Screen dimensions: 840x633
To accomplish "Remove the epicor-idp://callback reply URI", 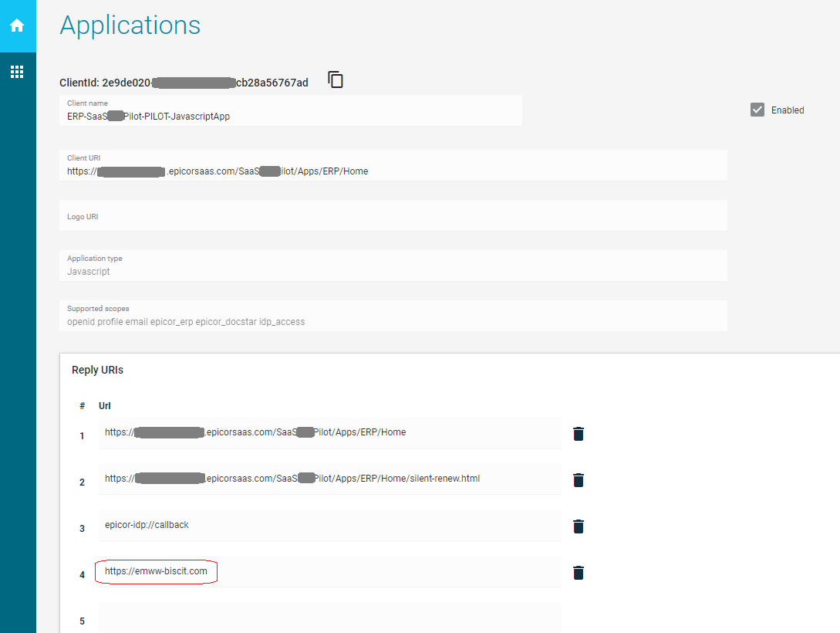I will tap(579, 526).
